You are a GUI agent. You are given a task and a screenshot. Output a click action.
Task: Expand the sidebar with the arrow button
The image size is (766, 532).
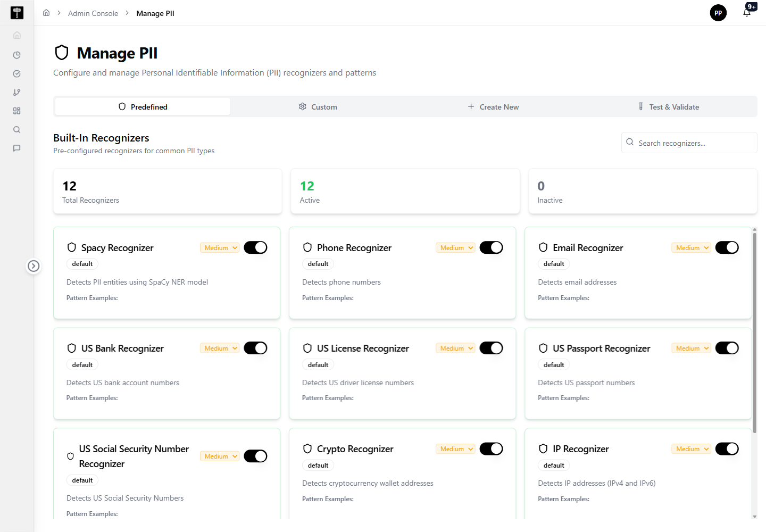tap(34, 266)
